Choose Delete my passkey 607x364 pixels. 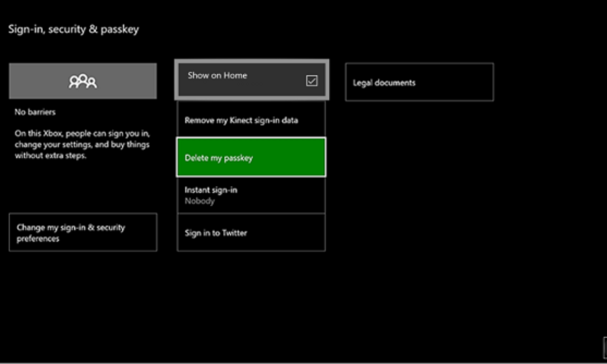[x=219, y=158]
